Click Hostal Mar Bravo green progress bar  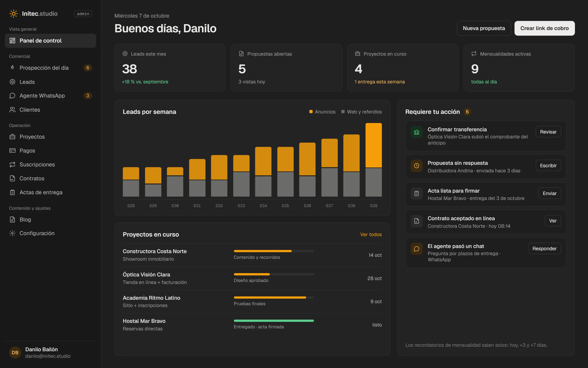(274, 321)
